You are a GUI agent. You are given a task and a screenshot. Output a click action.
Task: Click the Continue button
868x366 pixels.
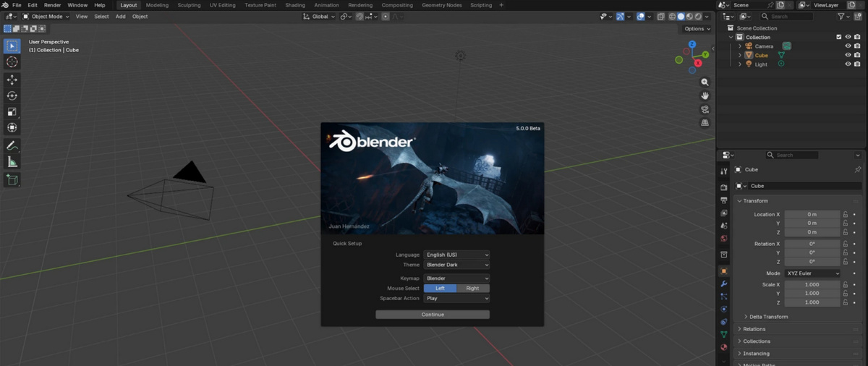tap(433, 315)
